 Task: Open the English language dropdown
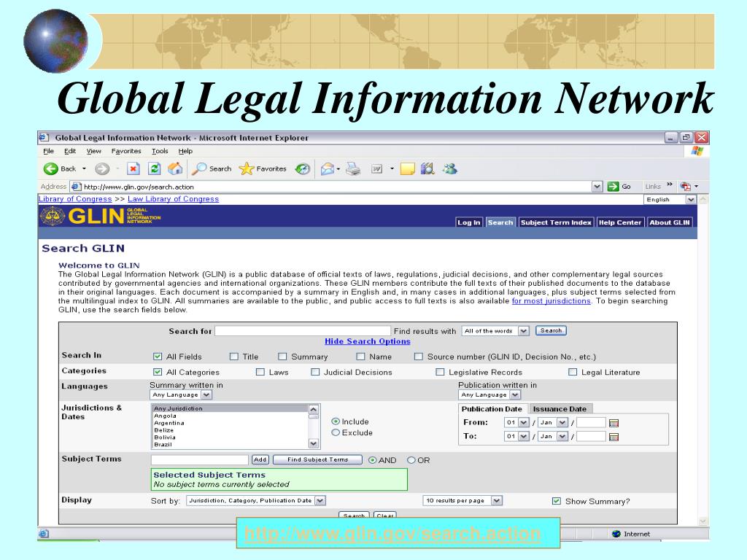click(x=670, y=200)
